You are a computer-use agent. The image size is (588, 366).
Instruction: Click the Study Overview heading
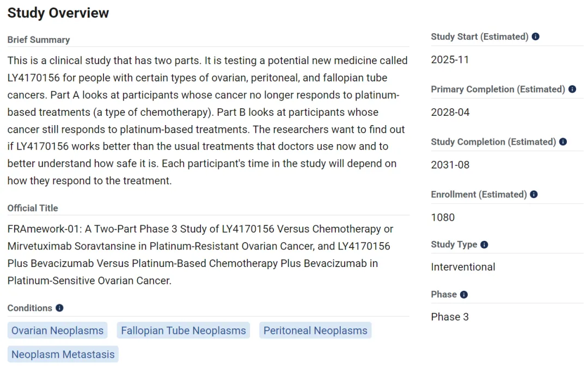tap(58, 13)
